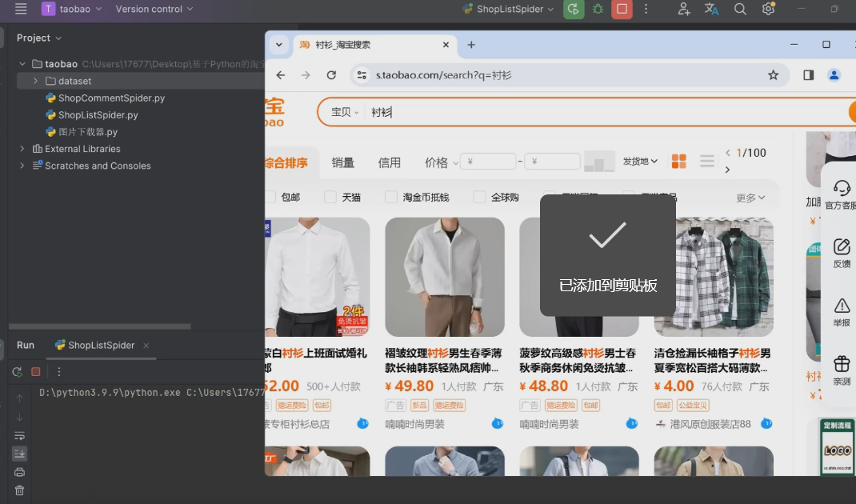Open Search Everywhere magnifier in PyCharm
Image resolution: width=856 pixels, height=504 pixels.
(x=740, y=10)
